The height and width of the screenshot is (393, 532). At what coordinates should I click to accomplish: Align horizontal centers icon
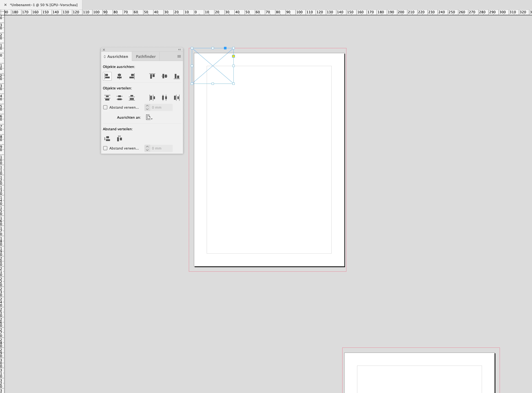point(119,76)
